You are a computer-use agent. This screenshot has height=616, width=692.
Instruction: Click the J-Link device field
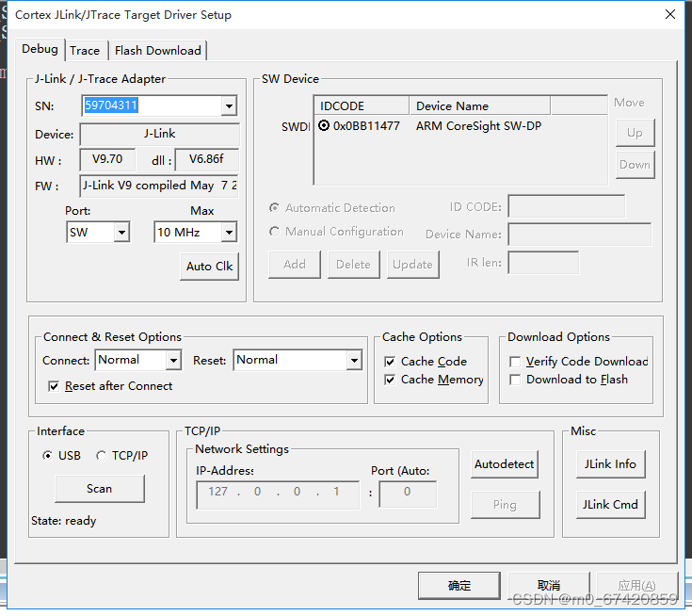pos(160,135)
